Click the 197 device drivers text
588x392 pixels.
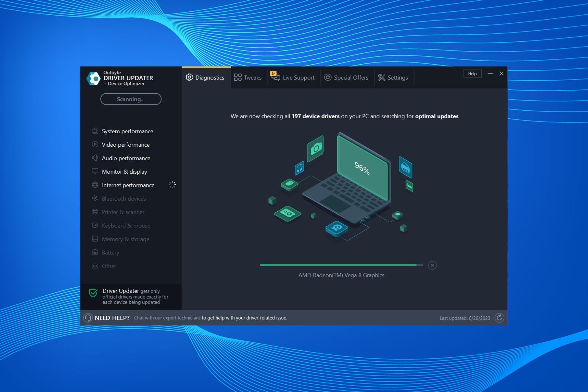click(315, 116)
